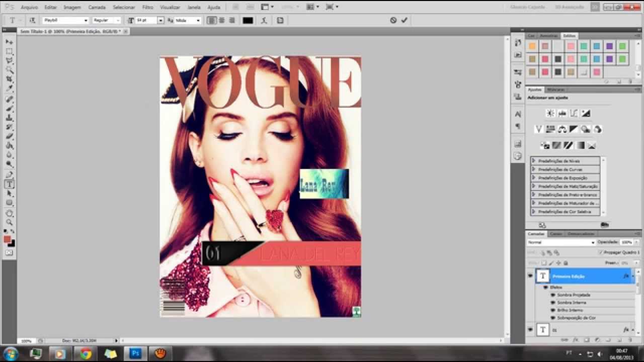
Task: Pick the text color swatch
Action: point(248,20)
